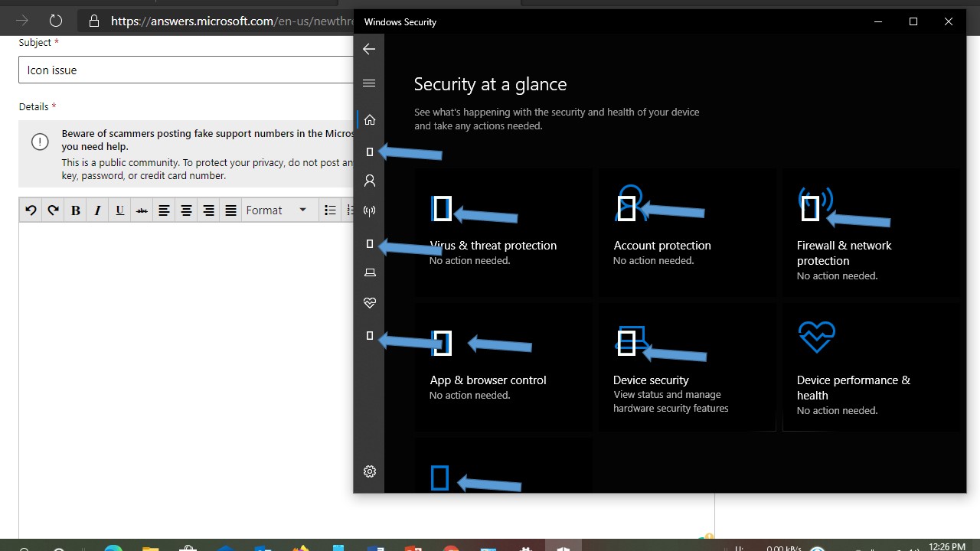Reload the browser page

[55, 21]
